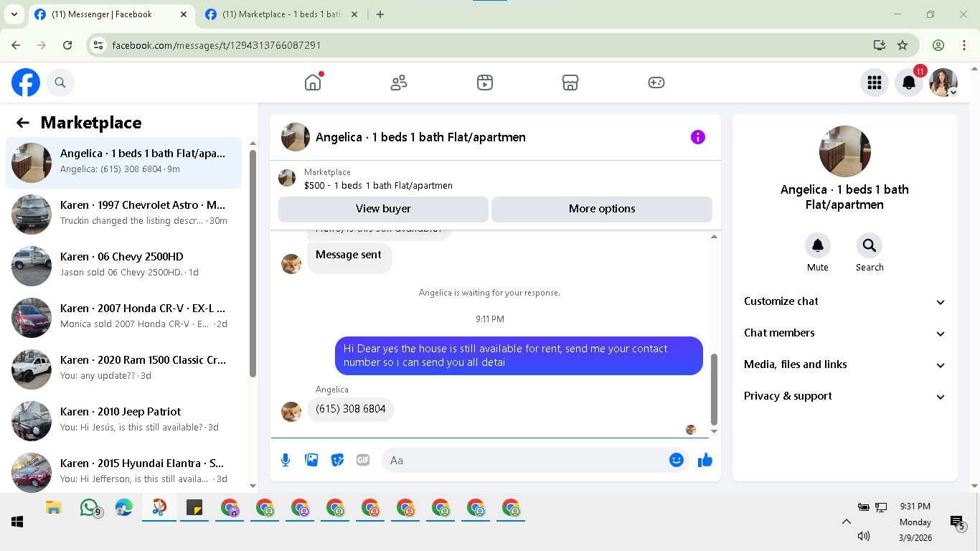Open the Windows notification center icon

tap(957, 522)
